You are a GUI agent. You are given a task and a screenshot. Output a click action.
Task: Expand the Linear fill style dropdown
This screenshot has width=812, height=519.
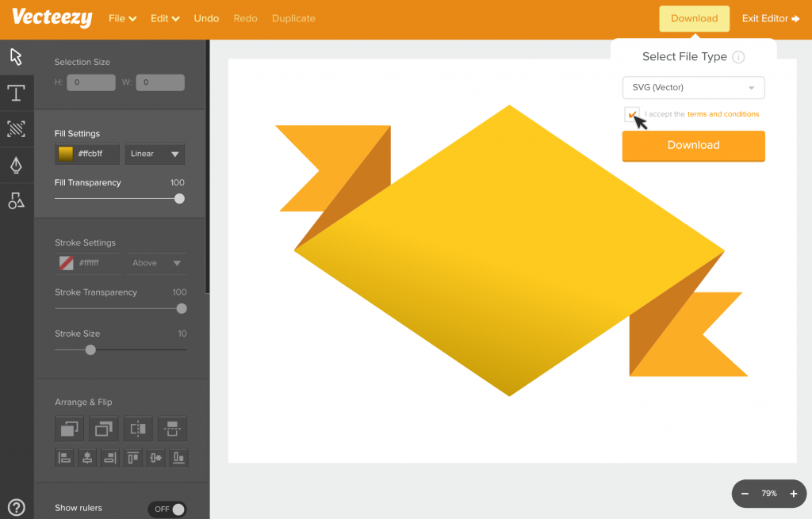click(x=155, y=154)
